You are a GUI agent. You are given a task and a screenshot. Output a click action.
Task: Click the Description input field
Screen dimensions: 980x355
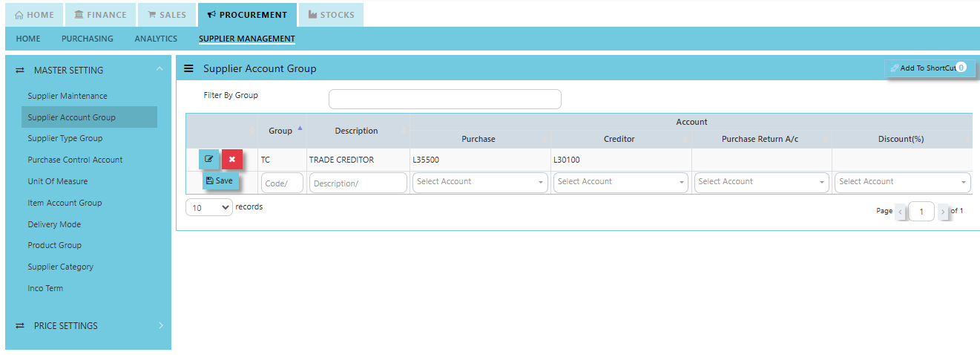(358, 183)
